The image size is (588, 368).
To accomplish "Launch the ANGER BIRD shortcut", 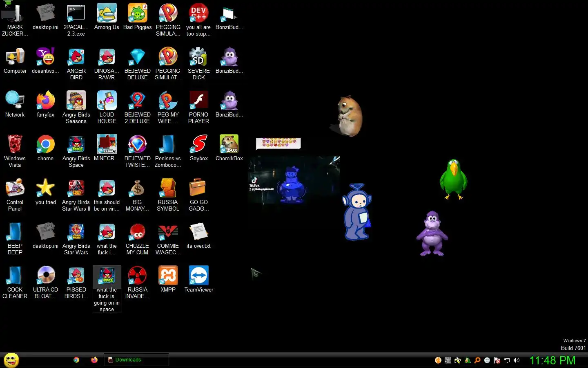I will pyautogui.click(x=76, y=64).
